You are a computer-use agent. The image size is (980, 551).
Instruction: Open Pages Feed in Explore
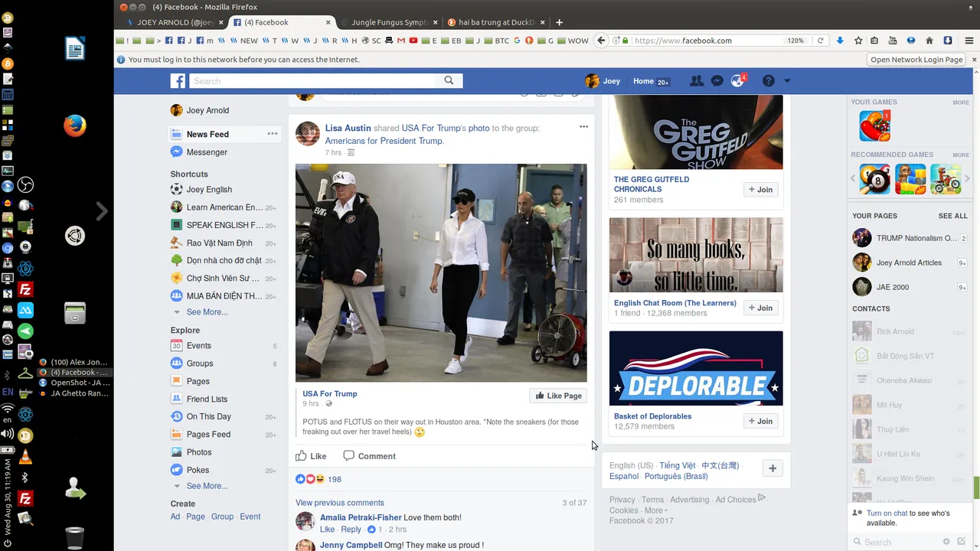208,434
